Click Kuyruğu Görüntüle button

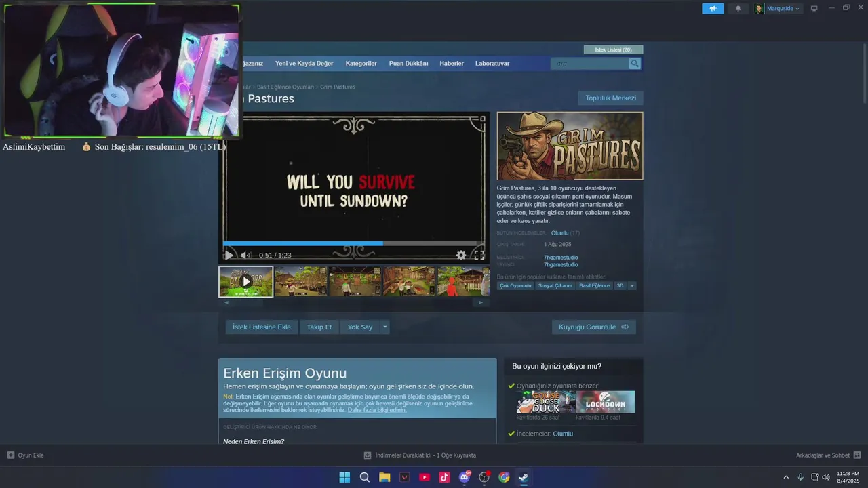click(593, 327)
